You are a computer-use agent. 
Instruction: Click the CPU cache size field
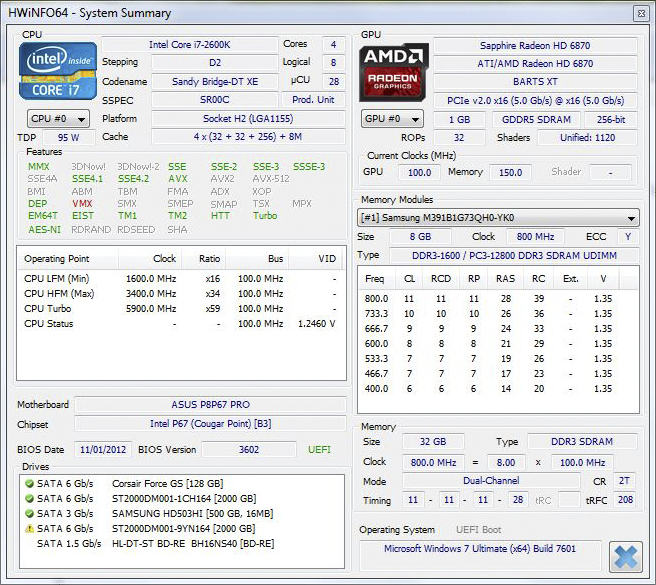[248, 137]
